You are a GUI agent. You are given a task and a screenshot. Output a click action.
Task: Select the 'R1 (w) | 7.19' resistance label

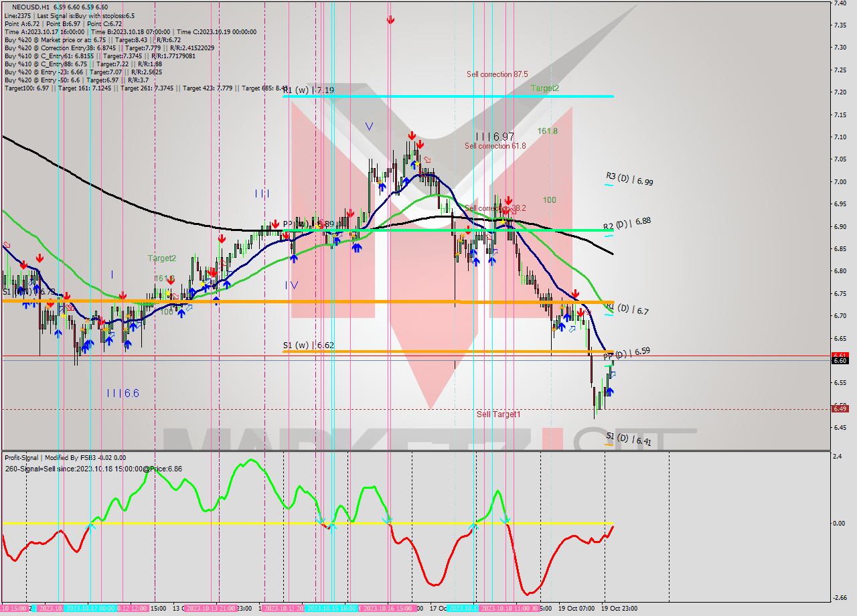(309, 89)
